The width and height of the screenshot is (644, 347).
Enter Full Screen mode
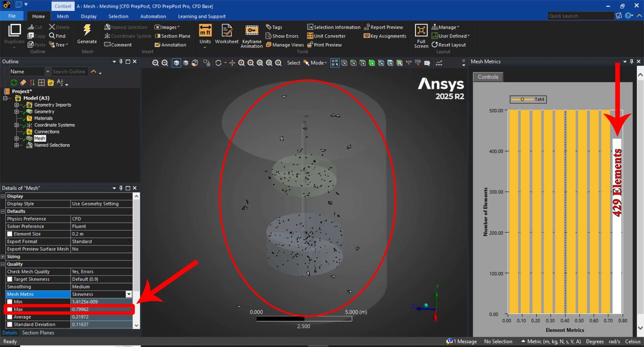421,31
